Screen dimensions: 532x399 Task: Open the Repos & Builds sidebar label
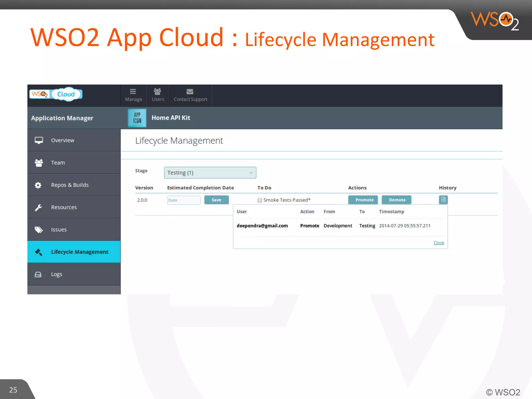(x=70, y=185)
